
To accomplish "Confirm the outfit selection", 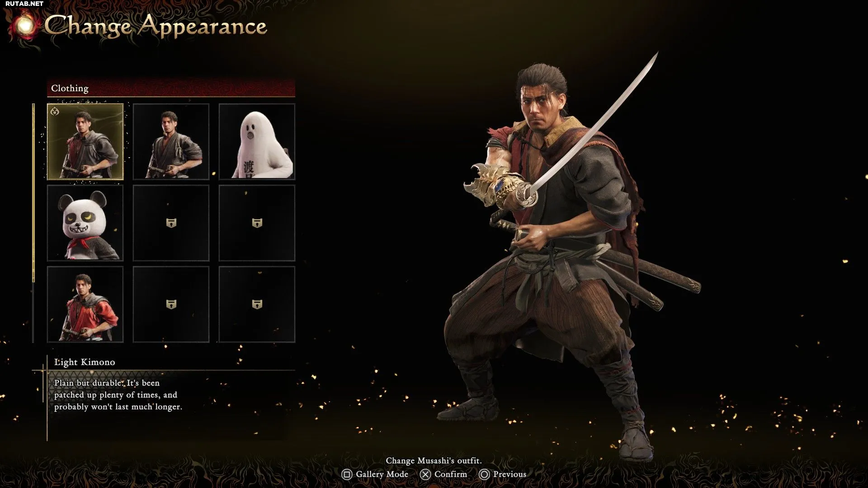I will pos(451,474).
